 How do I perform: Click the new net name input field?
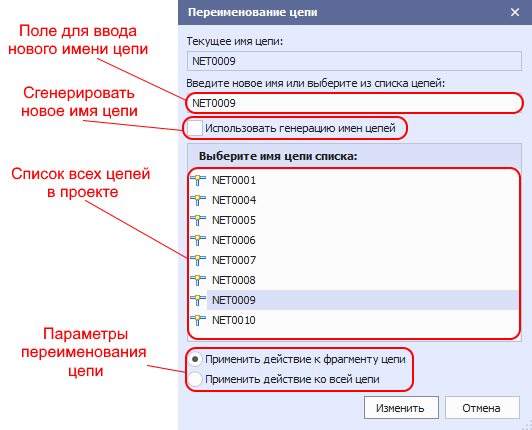pyautogui.click(x=354, y=103)
